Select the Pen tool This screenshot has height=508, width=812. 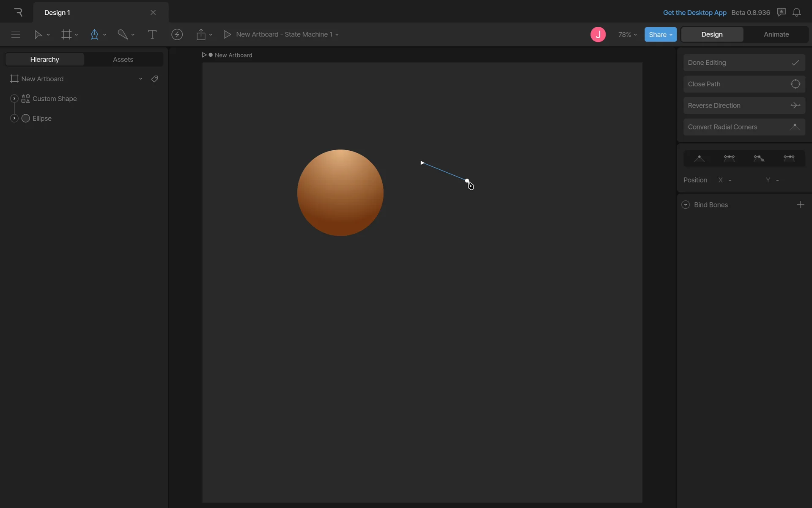pos(94,34)
